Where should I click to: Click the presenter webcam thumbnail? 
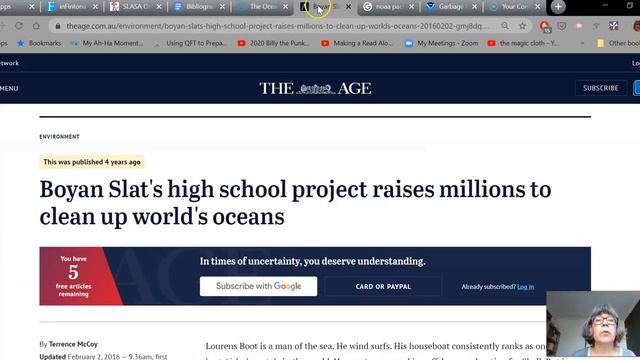point(593,324)
